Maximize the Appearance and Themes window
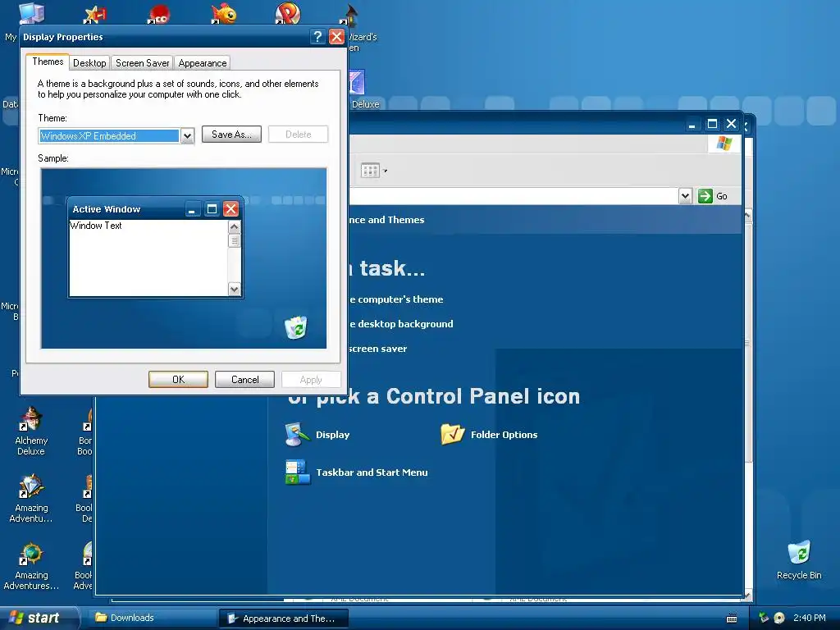Image resolution: width=840 pixels, height=630 pixels. 712,125
